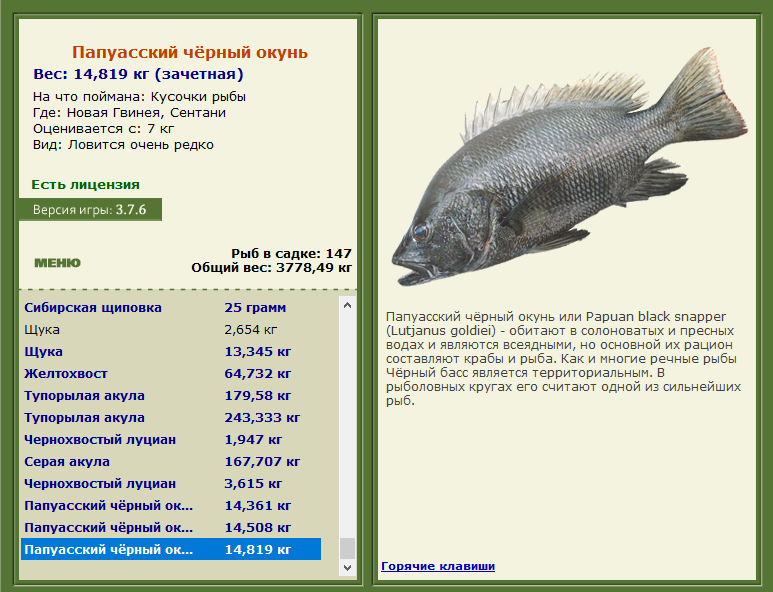773x592 pixels.
Task: Select Серая акула 167,707 кг row
Action: (171, 461)
